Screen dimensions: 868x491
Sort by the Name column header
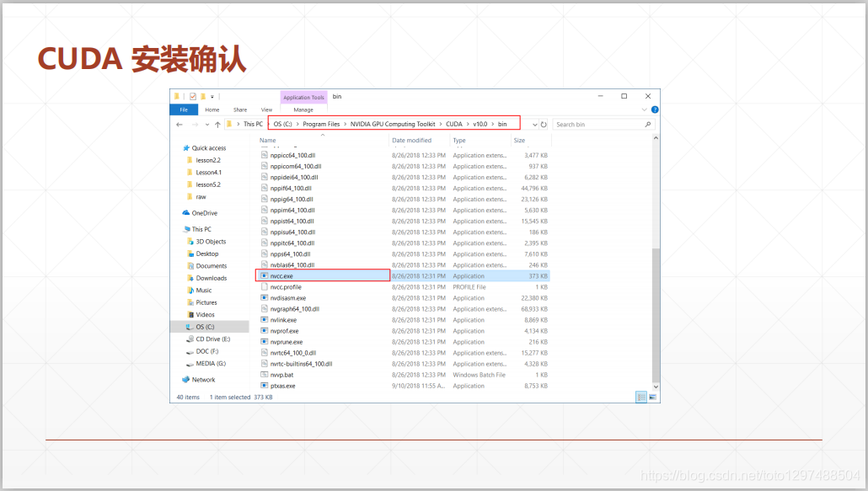267,141
